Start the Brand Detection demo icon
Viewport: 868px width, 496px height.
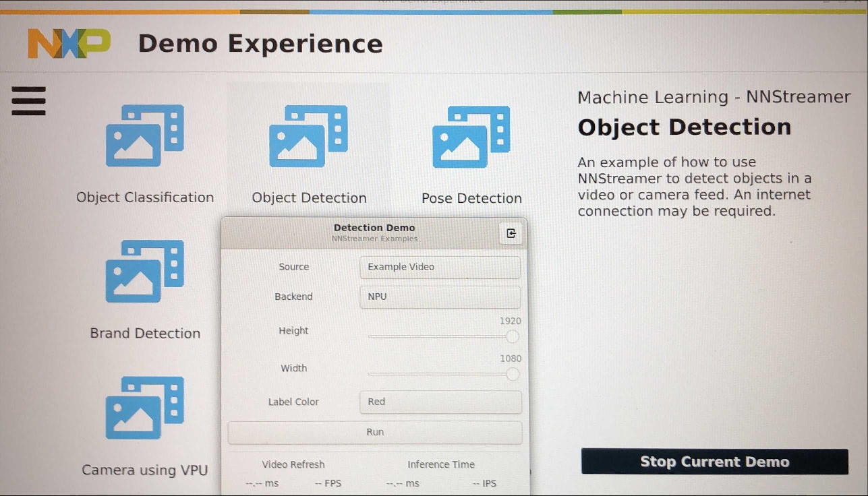point(144,272)
